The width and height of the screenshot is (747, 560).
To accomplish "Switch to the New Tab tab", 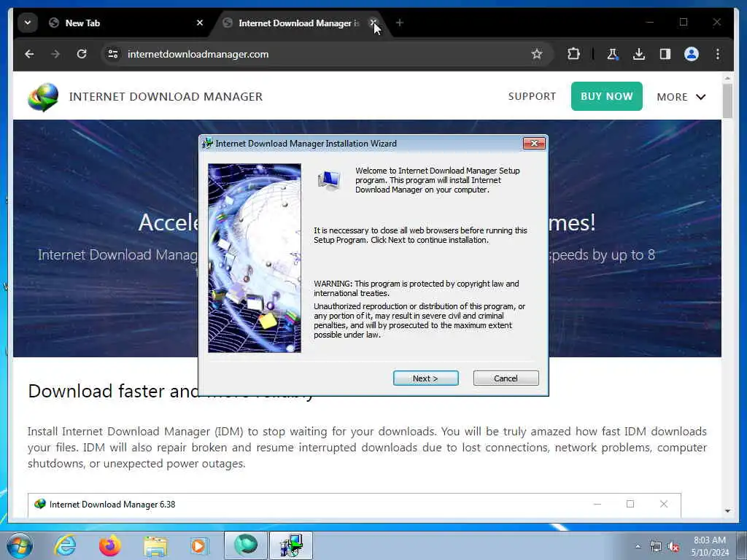I will pyautogui.click(x=125, y=23).
